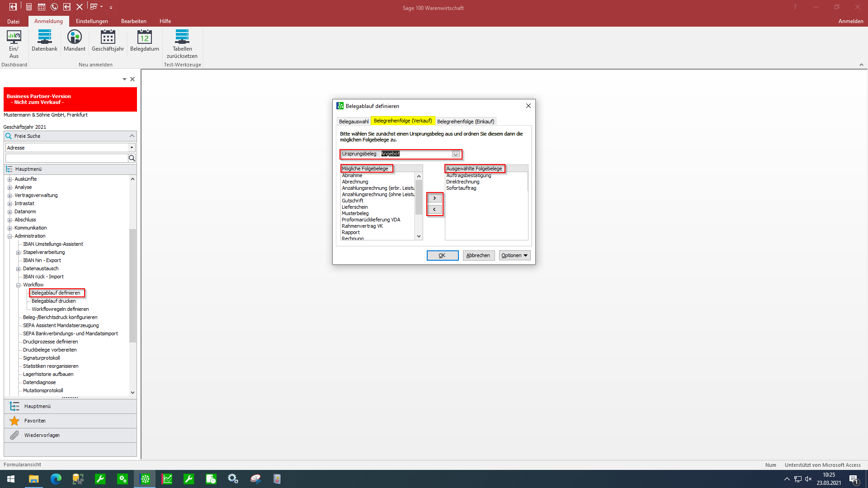Open the Help question mark in the title bar
The image size is (868, 488).
coord(795,7)
